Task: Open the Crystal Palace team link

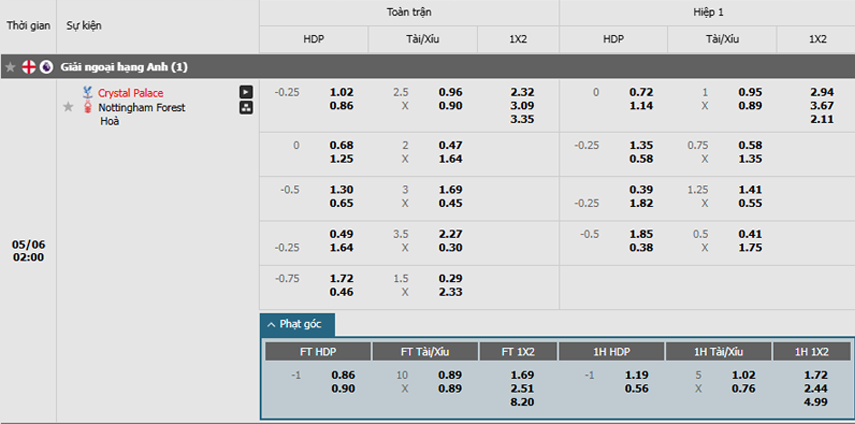Action: [131, 93]
